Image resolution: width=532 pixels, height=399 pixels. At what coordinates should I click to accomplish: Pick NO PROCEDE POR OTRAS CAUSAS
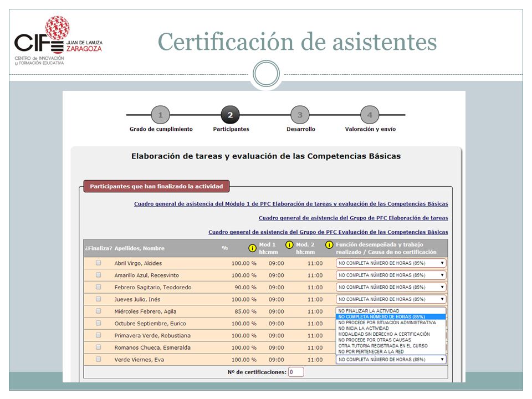pos(391,340)
